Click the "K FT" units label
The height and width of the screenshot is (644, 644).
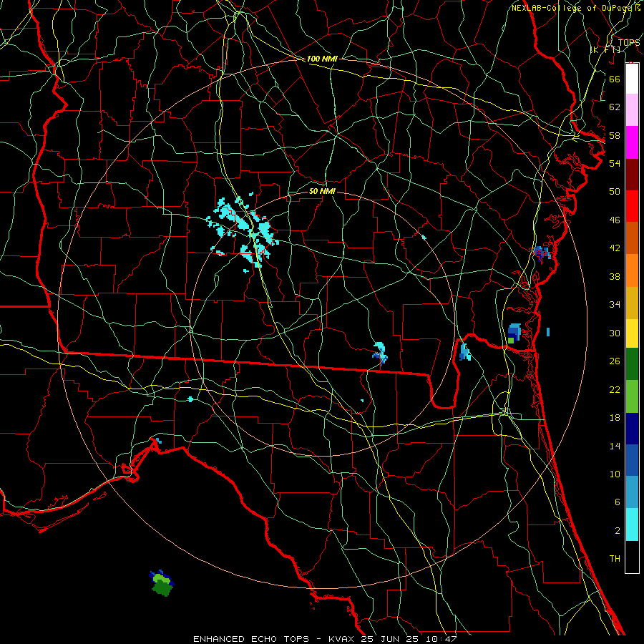tap(605, 50)
